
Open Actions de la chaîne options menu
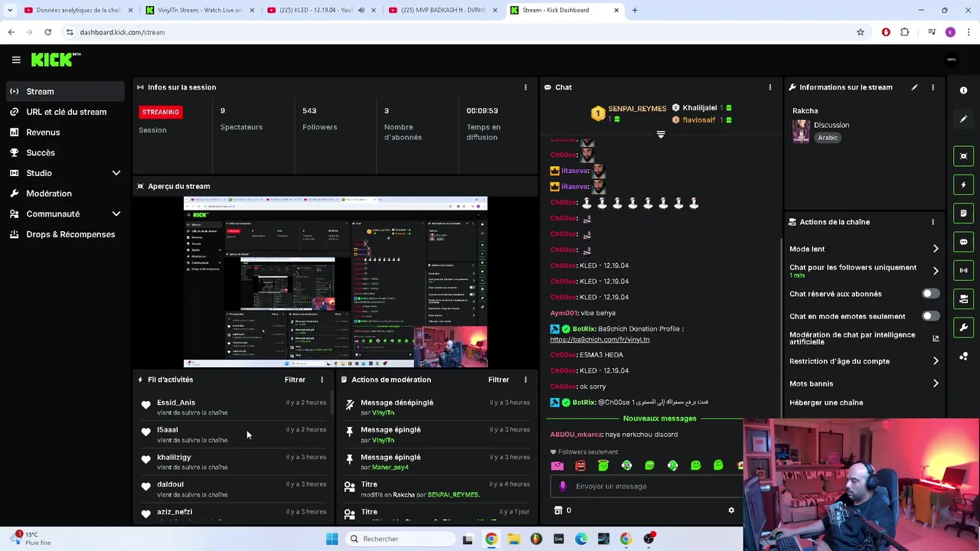pos(933,222)
